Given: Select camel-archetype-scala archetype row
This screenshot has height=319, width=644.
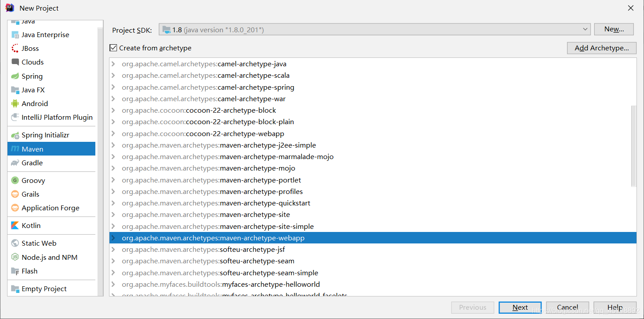Looking at the screenshot, I should [373, 76].
